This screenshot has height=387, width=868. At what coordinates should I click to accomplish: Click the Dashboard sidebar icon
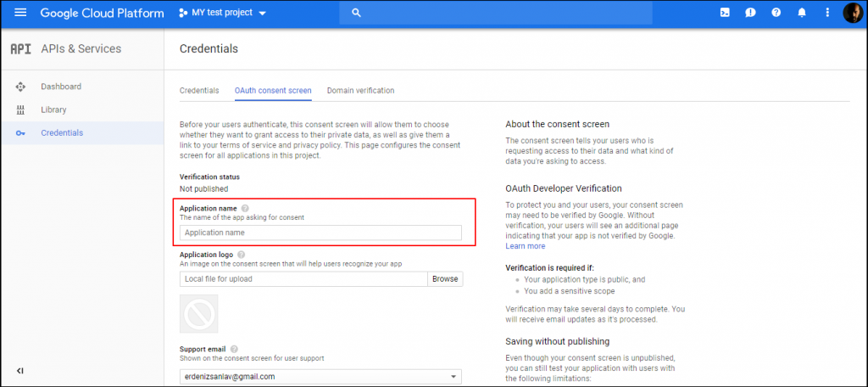pyautogui.click(x=21, y=87)
